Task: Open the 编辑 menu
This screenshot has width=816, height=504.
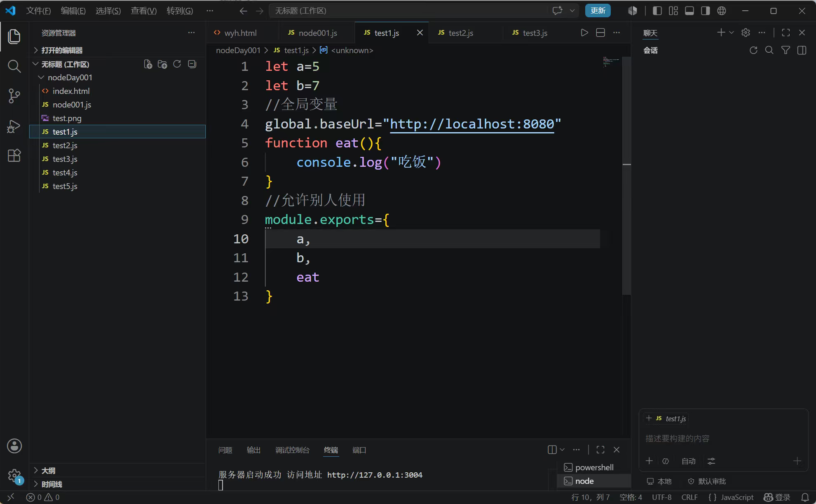Action: tap(73, 11)
